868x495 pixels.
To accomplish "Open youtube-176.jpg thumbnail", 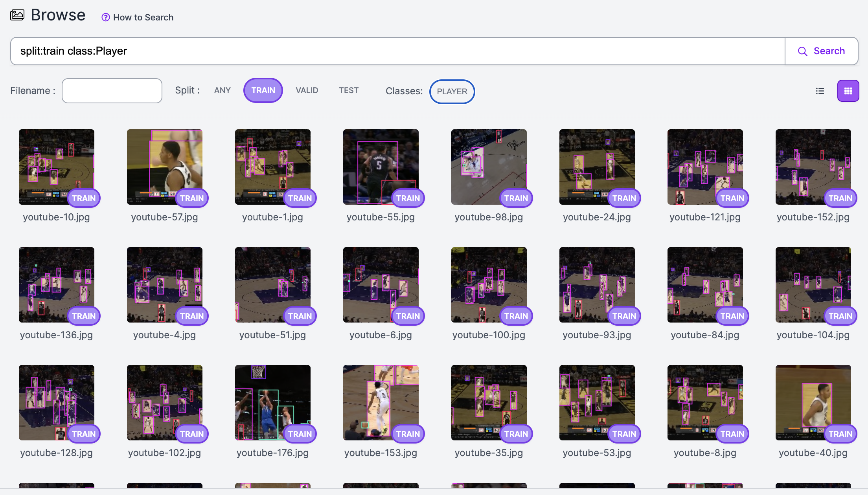I will [272, 402].
